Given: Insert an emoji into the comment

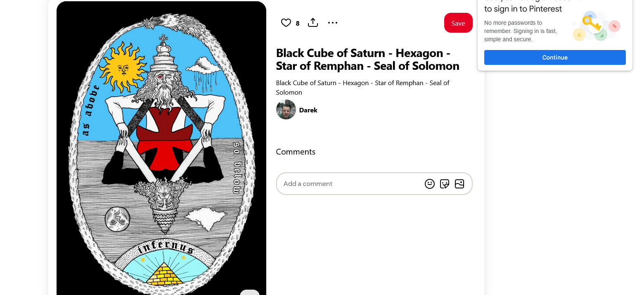Looking at the screenshot, I should (430, 184).
